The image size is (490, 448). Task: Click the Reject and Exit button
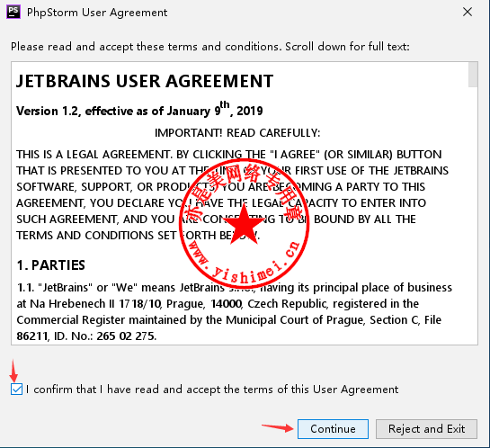click(426, 429)
